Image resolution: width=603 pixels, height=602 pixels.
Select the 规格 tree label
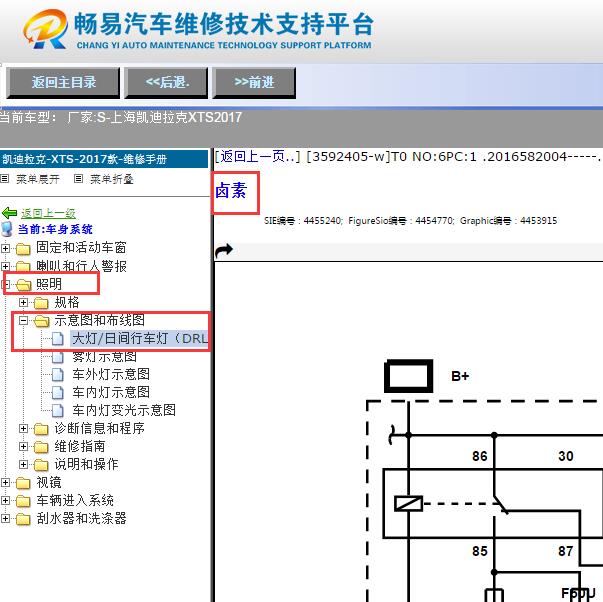coord(67,302)
